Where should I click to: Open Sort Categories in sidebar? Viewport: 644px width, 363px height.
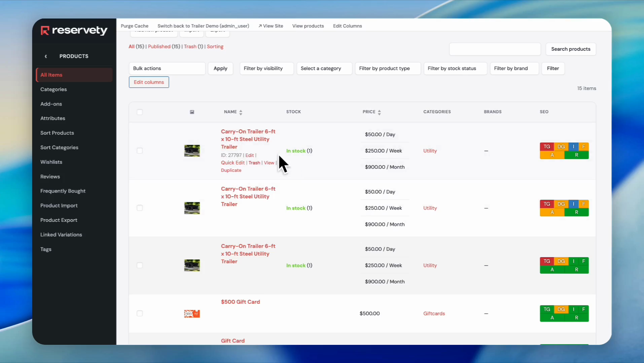(59, 148)
